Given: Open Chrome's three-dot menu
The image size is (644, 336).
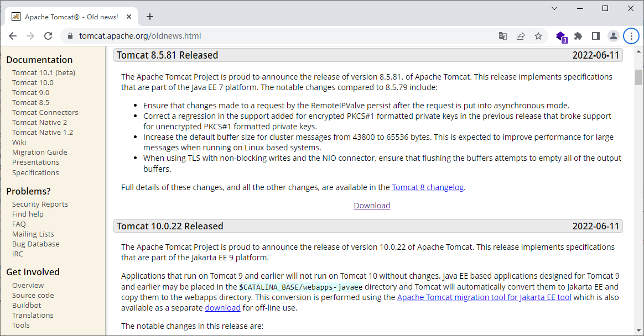Looking at the screenshot, I should coord(631,36).
